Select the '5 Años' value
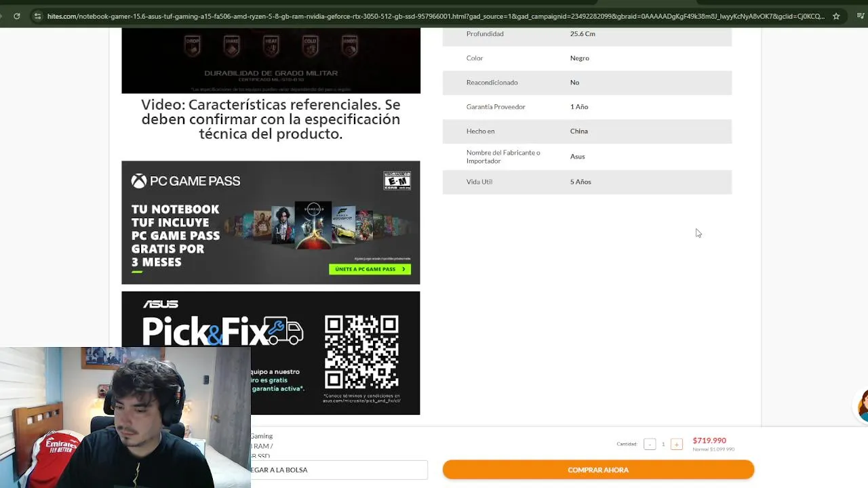Screen dimensions: 868x488 (x=580, y=182)
